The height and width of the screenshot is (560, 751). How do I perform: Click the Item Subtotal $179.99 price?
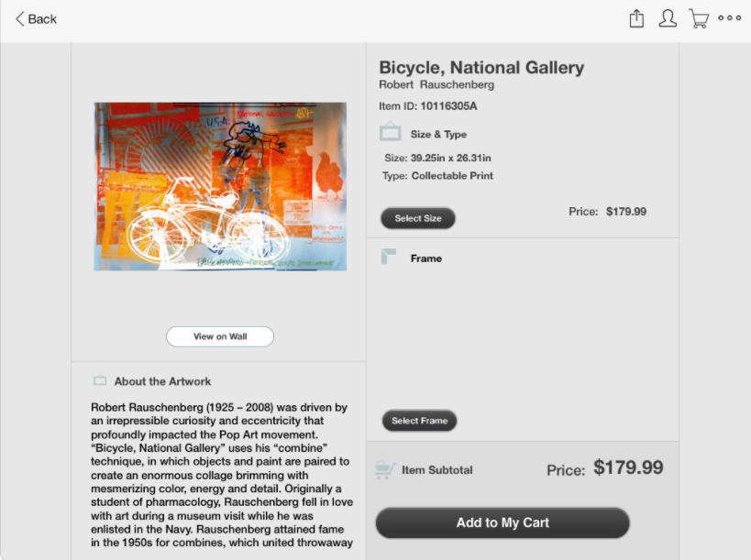pyautogui.click(x=628, y=467)
